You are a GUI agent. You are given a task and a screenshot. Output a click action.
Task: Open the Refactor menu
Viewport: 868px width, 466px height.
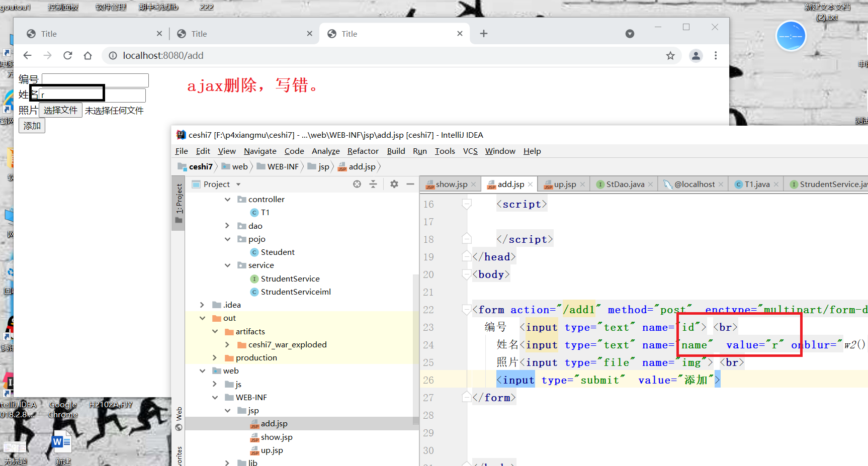(363, 151)
